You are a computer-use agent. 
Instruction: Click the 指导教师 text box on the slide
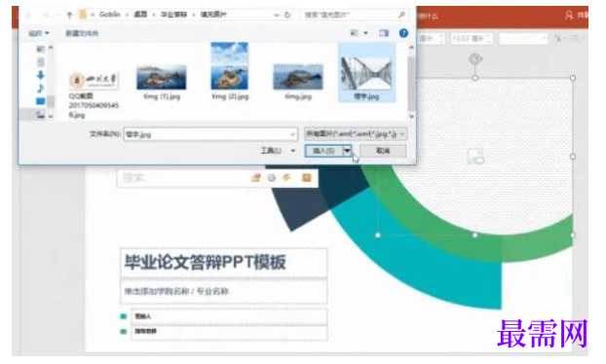(229, 332)
